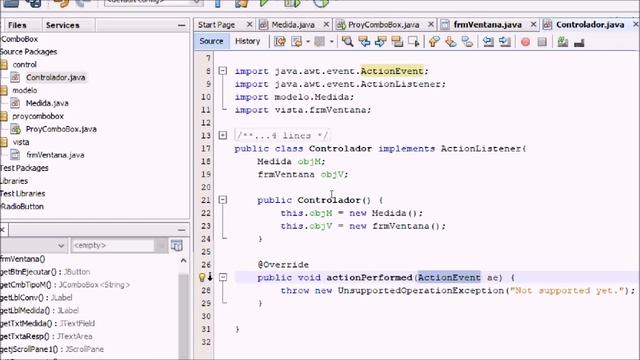Open the Services panel tab
The height and width of the screenshot is (360, 640).
point(62,25)
